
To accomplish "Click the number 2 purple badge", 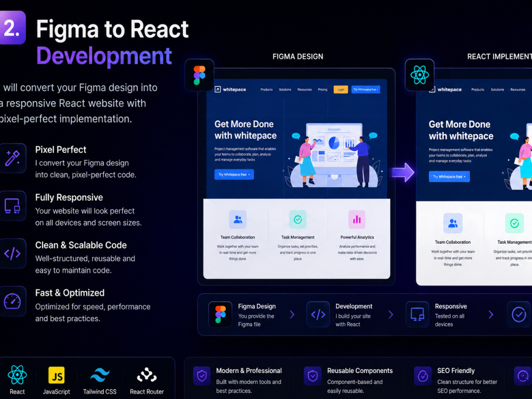I will pyautogui.click(x=12, y=28).
